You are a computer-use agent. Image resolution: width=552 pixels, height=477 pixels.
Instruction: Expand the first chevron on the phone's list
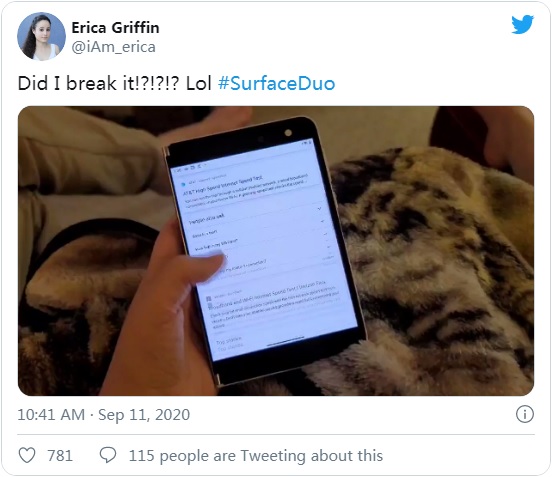pos(319,209)
